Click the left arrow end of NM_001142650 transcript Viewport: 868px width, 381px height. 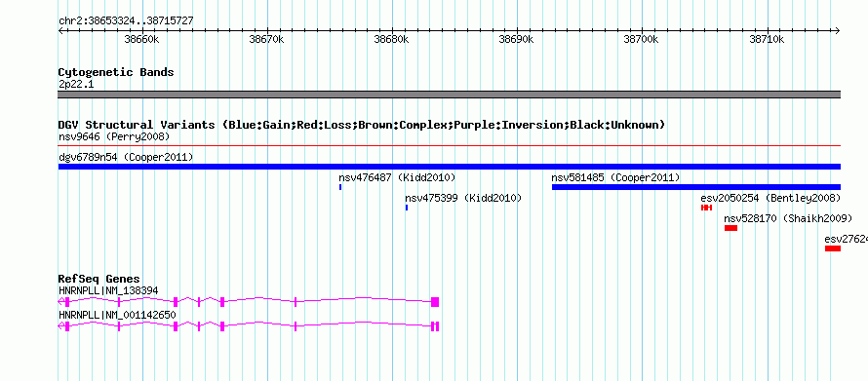coord(60,326)
